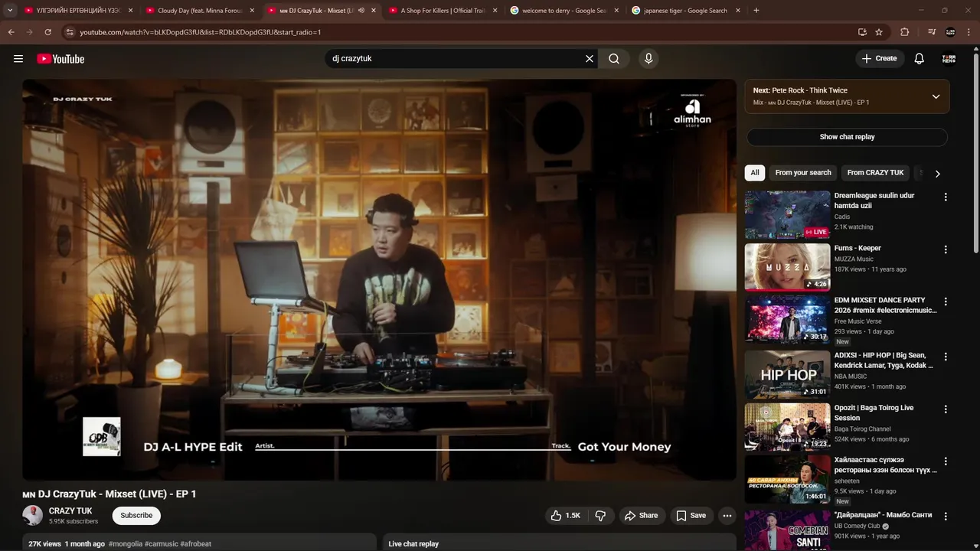Click the Share button
The image size is (980, 551).
641,516
